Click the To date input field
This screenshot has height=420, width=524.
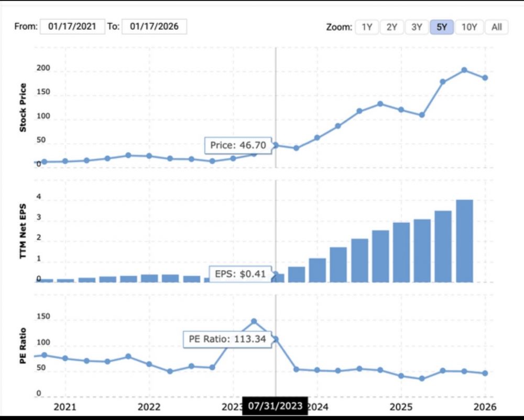154,27
